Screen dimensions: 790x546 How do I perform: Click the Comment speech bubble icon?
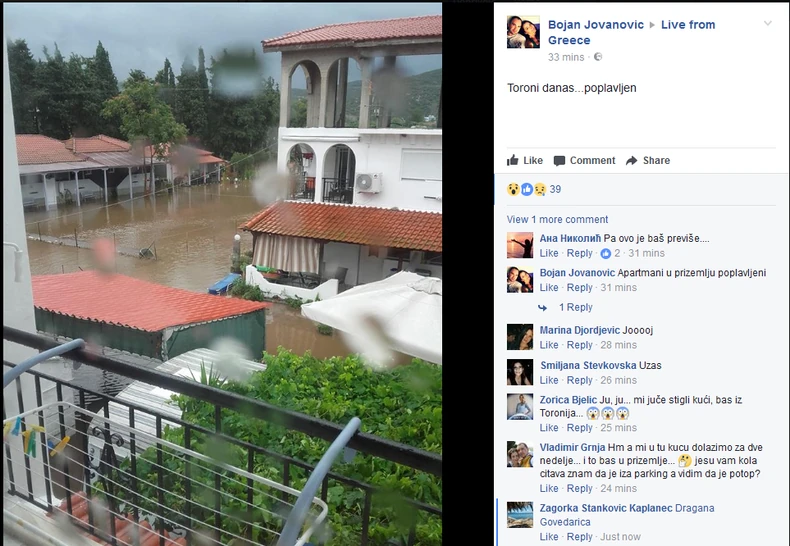559,161
